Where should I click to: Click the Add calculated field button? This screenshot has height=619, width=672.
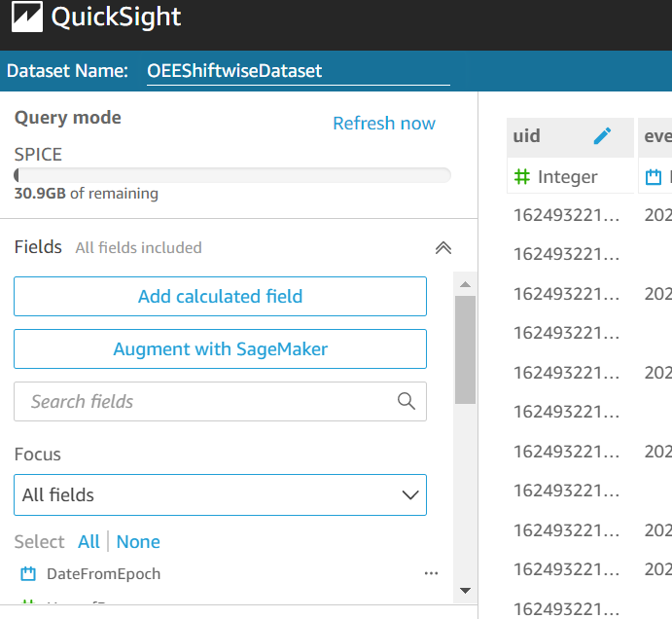[x=221, y=297]
